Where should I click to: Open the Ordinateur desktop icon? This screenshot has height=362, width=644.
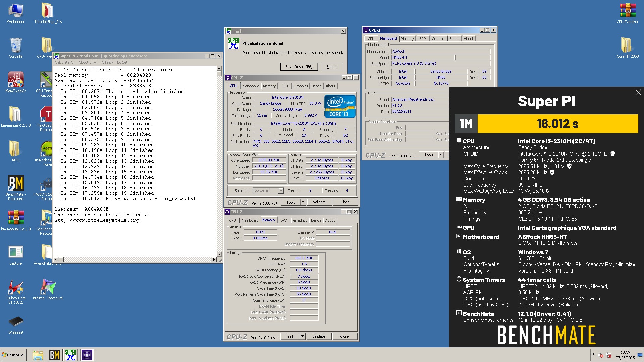pyautogui.click(x=16, y=13)
